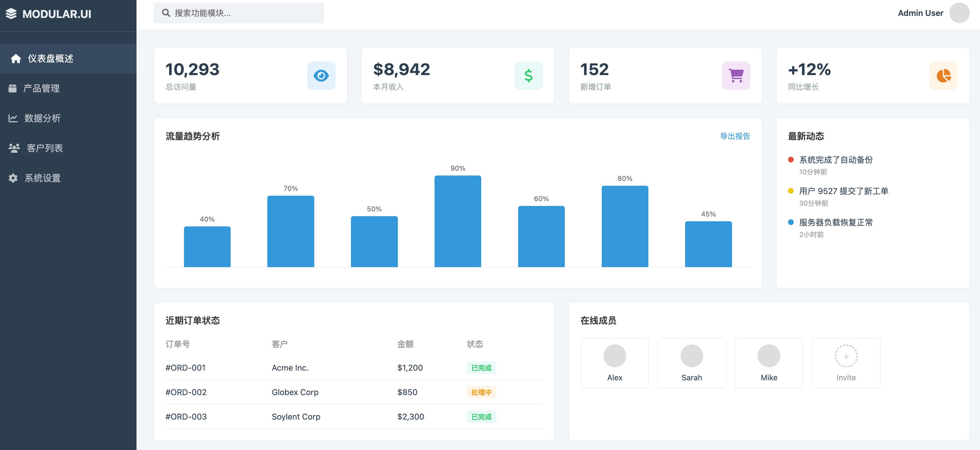
Task: Click the MODULAR.UI layers logo icon
Action: [11, 14]
